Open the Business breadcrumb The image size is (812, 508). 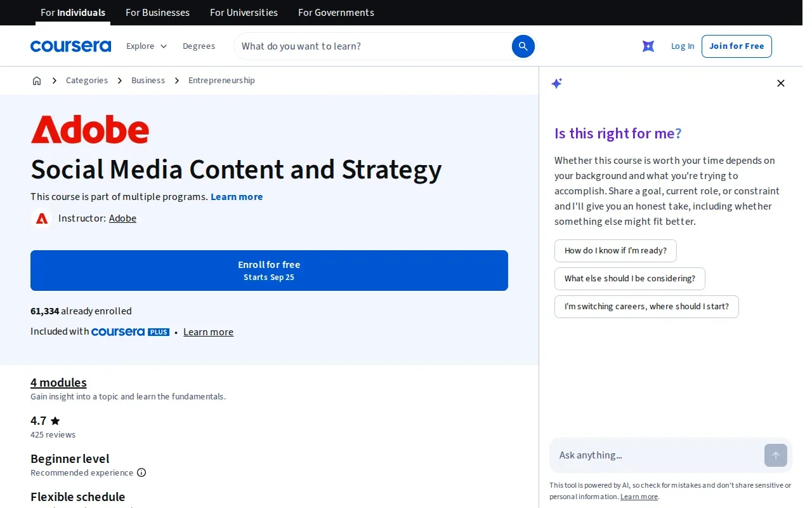click(x=148, y=81)
